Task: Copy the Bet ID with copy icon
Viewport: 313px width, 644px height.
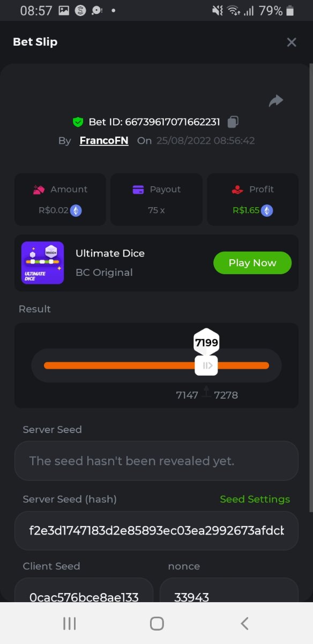Action: tap(233, 122)
